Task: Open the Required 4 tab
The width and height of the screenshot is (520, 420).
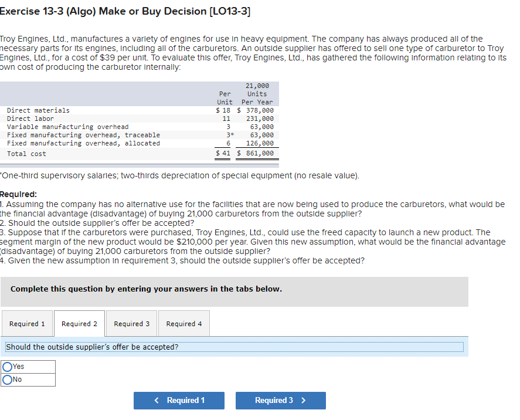Action: (184, 324)
